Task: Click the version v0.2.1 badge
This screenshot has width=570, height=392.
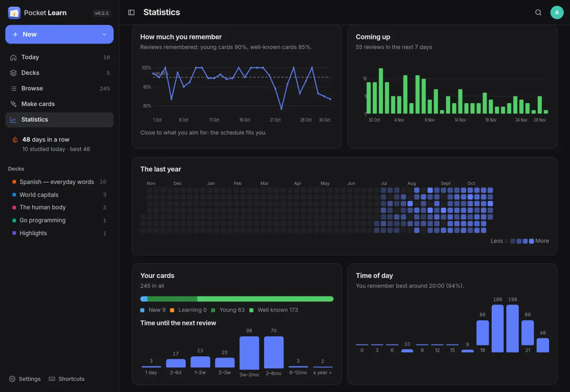Action: (102, 13)
